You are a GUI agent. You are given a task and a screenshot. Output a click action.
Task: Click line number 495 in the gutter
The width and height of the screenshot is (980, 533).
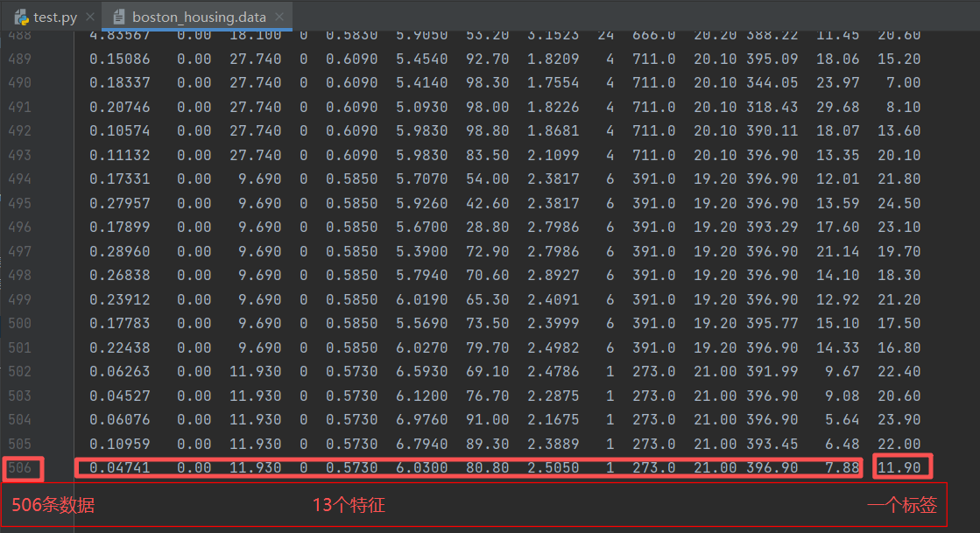pyautogui.click(x=19, y=203)
